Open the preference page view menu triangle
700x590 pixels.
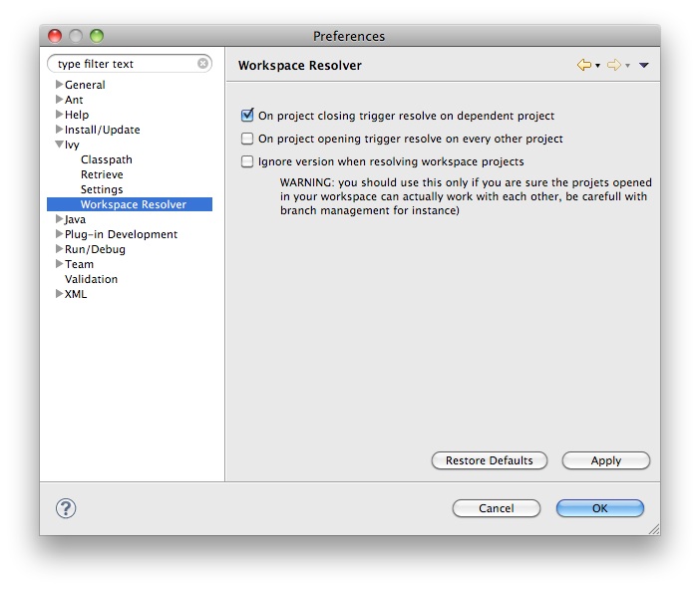(644, 65)
